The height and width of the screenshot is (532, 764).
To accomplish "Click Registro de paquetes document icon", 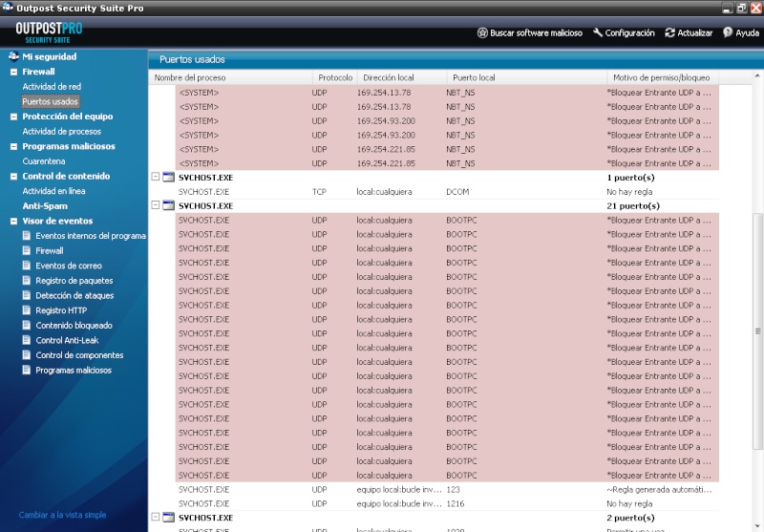I will (27, 281).
